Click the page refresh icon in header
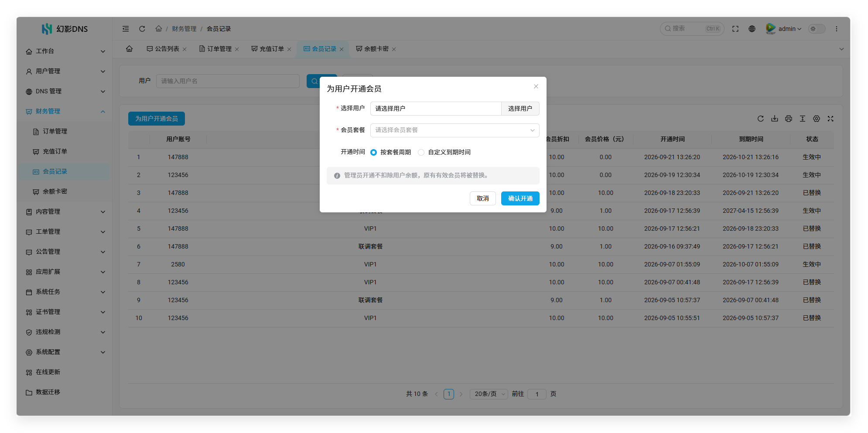The image size is (868, 433). pos(142,29)
